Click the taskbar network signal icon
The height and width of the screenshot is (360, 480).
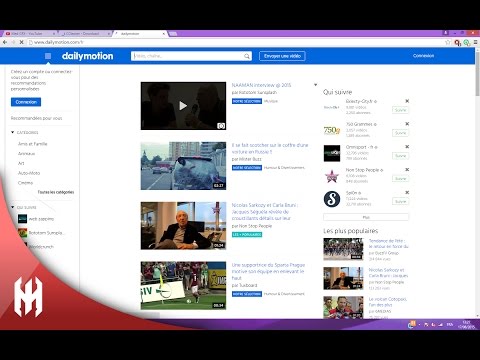click(x=440, y=324)
